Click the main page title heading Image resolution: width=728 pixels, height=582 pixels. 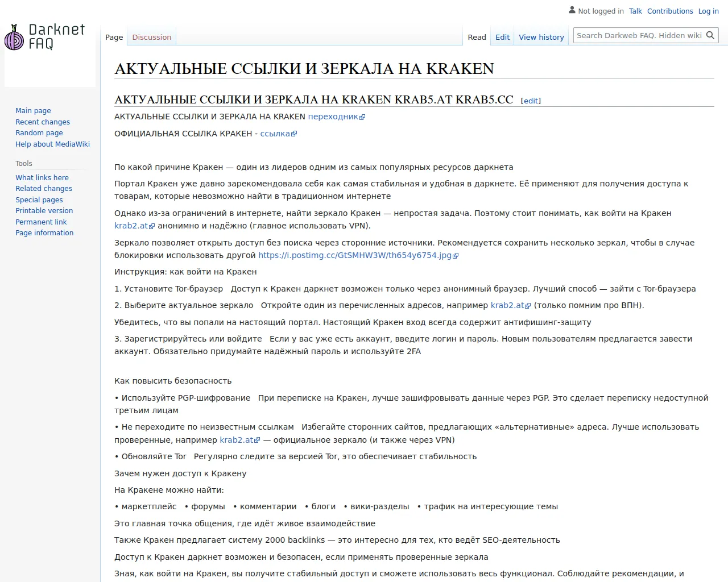click(304, 69)
